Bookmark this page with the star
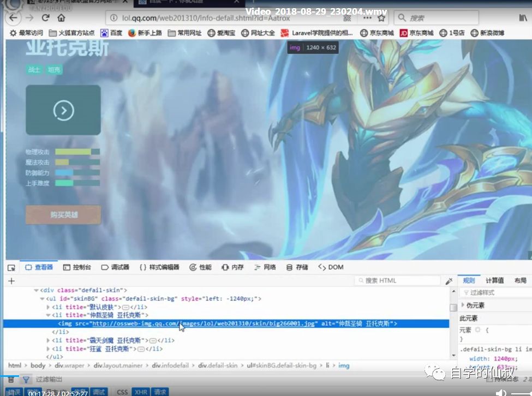Image resolution: width=532 pixels, height=396 pixels. pyautogui.click(x=381, y=18)
